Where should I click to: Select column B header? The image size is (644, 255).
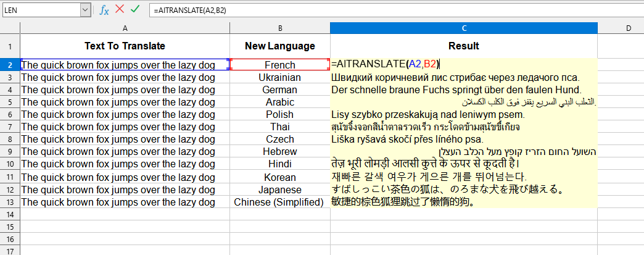tap(280, 28)
